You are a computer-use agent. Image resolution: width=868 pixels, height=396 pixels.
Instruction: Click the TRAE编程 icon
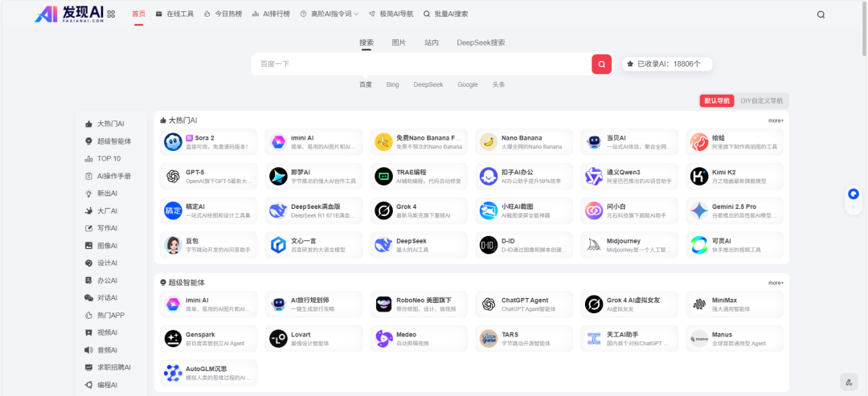383,177
